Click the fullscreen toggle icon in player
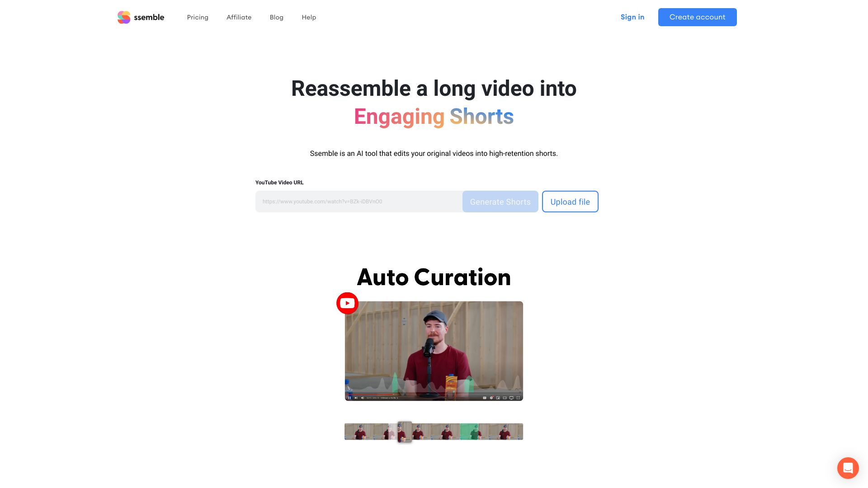Image resolution: width=868 pixels, height=488 pixels. [518, 398]
